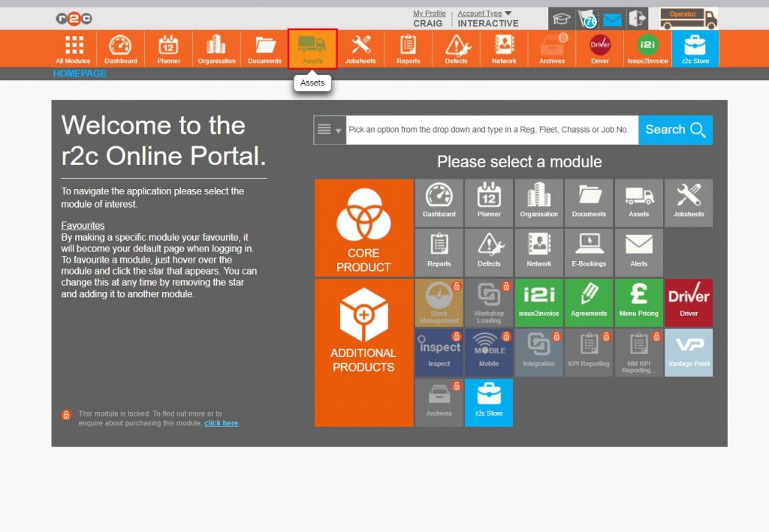Image resolution: width=769 pixels, height=532 pixels.
Task: Select the Dashboard speedometer icon in the ribbon
Action: [120, 47]
